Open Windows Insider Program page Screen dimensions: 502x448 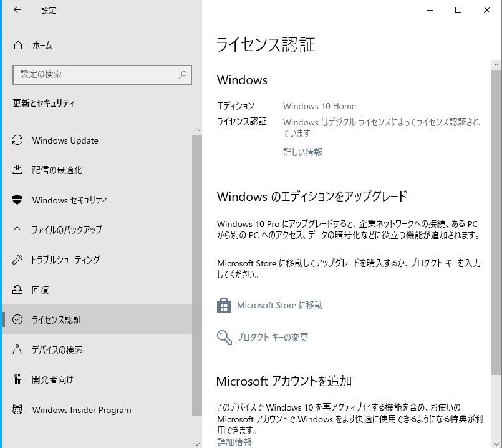[x=97, y=410]
